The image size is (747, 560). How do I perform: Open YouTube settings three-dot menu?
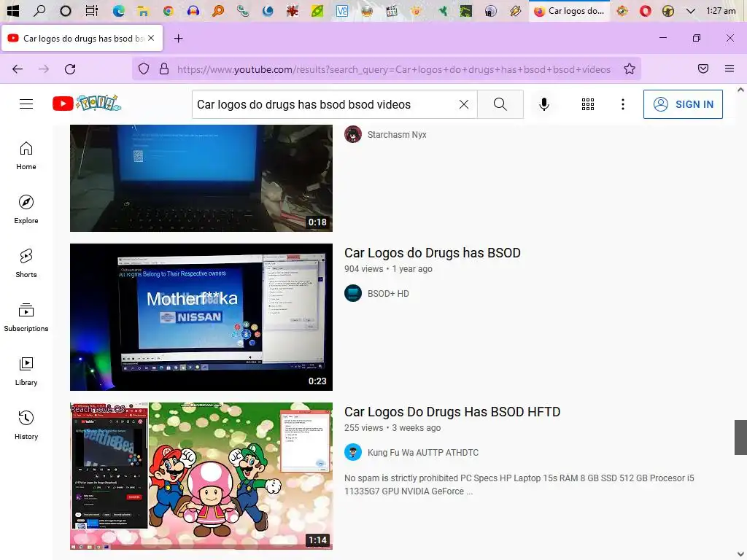click(623, 104)
